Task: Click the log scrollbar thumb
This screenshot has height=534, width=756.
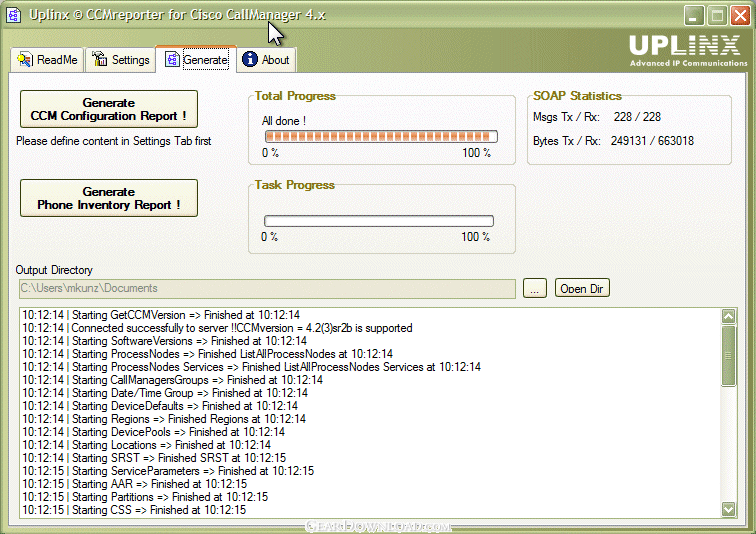Action: [x=728, y=356]
